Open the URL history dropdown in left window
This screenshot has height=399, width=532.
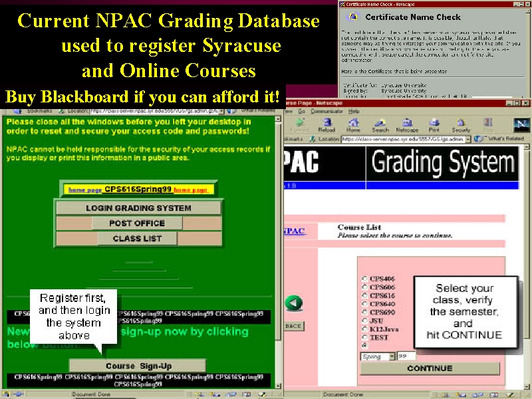click(221, 111)
